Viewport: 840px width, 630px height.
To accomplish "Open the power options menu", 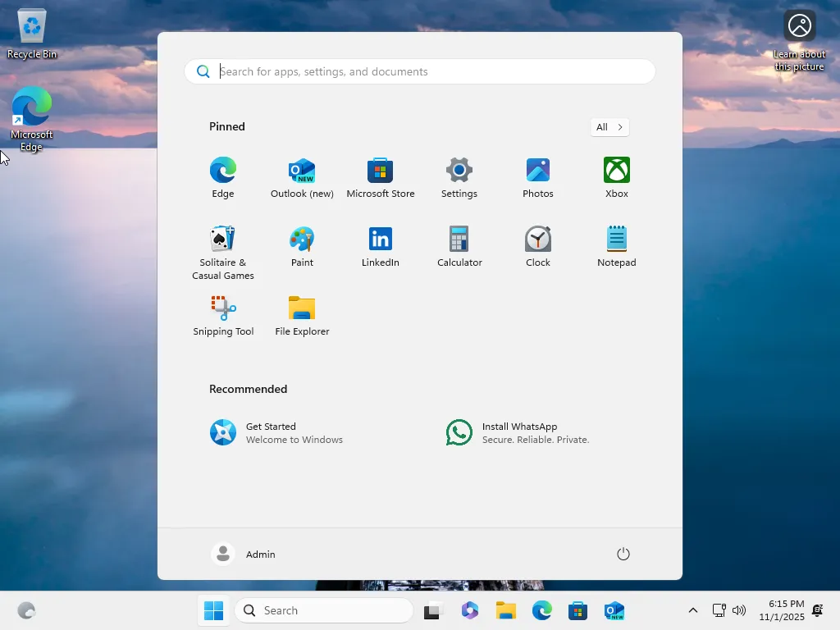I will click(623, 555).
